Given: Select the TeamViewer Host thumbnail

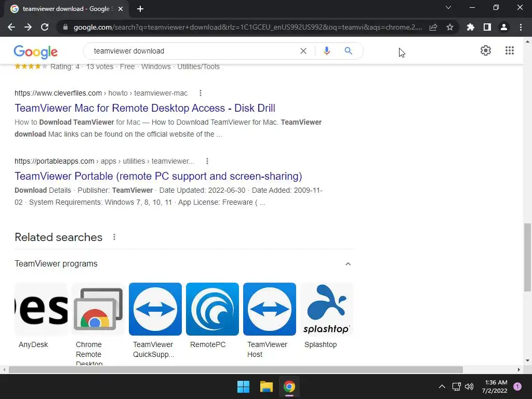Looking at the screenshot, I should pos(270,309).
